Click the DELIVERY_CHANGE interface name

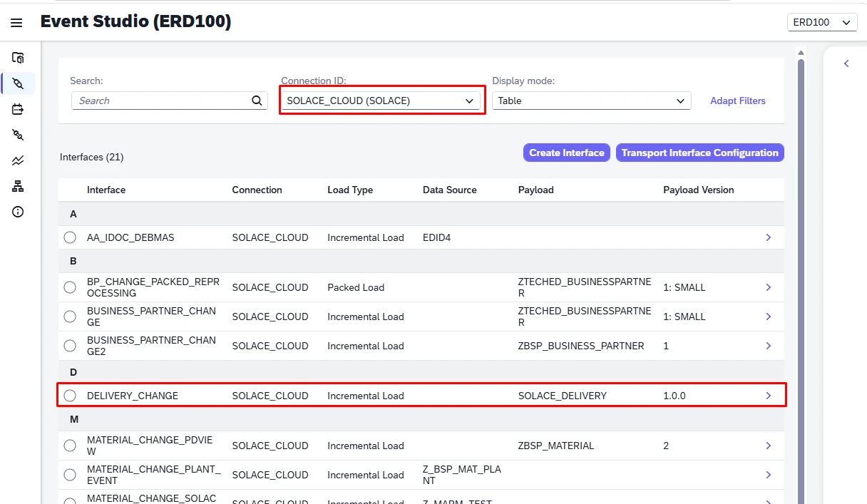[133, 396]
